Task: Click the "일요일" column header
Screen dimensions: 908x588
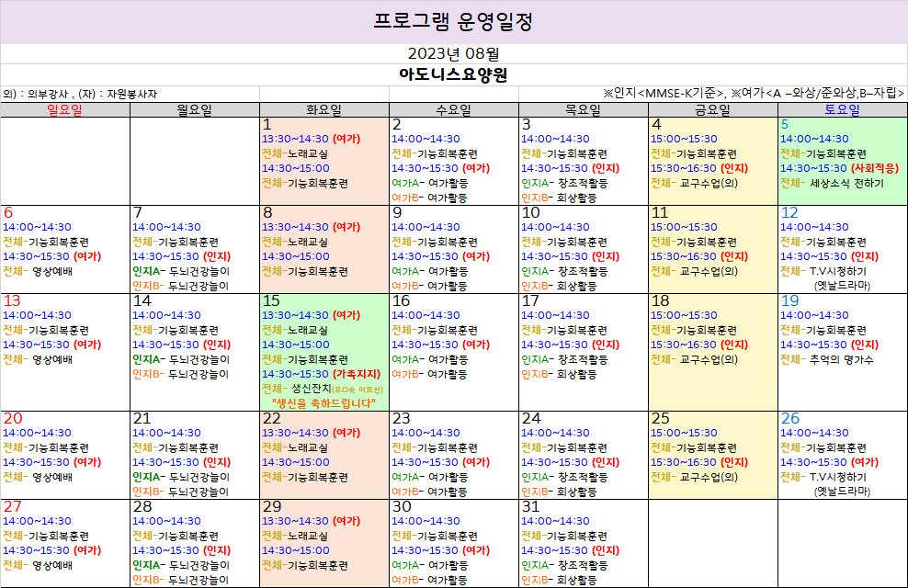Action: coord(65,110)
